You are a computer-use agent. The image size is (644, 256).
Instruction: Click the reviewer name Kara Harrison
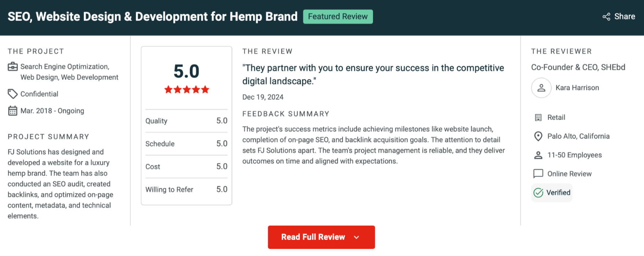(577, 88)
